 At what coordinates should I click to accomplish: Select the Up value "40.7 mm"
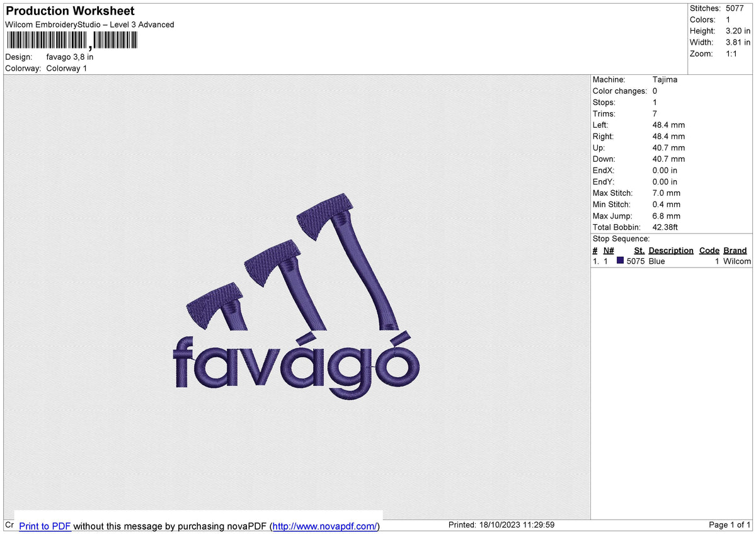669,147
